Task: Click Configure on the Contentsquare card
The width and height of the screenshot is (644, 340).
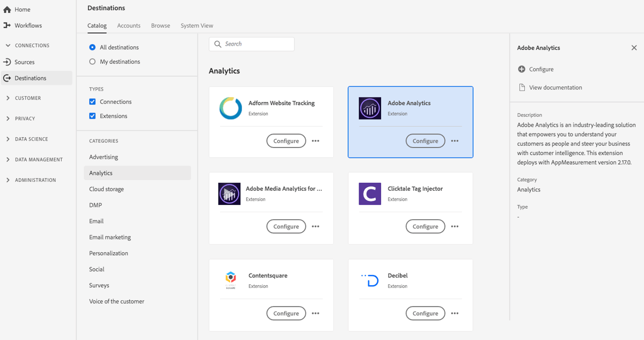Action: pyautogui.click(x=286, y=313)
